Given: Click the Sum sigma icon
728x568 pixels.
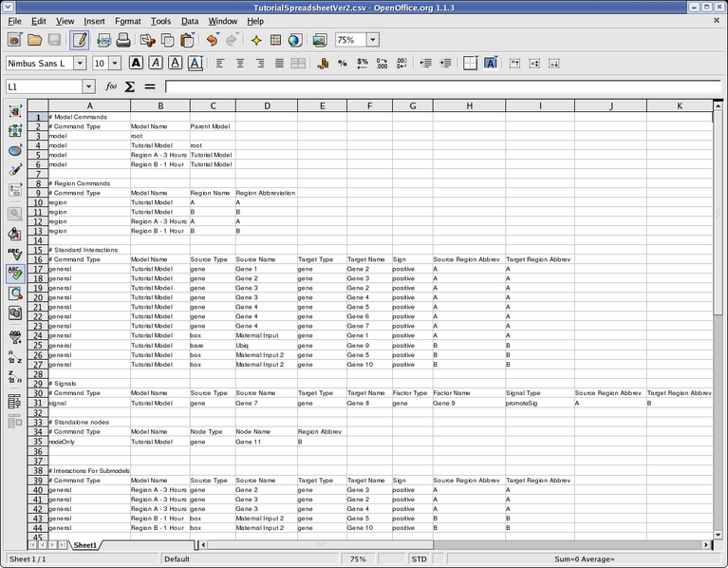Looking at the screenshot, I should click(x=130, y=86).
